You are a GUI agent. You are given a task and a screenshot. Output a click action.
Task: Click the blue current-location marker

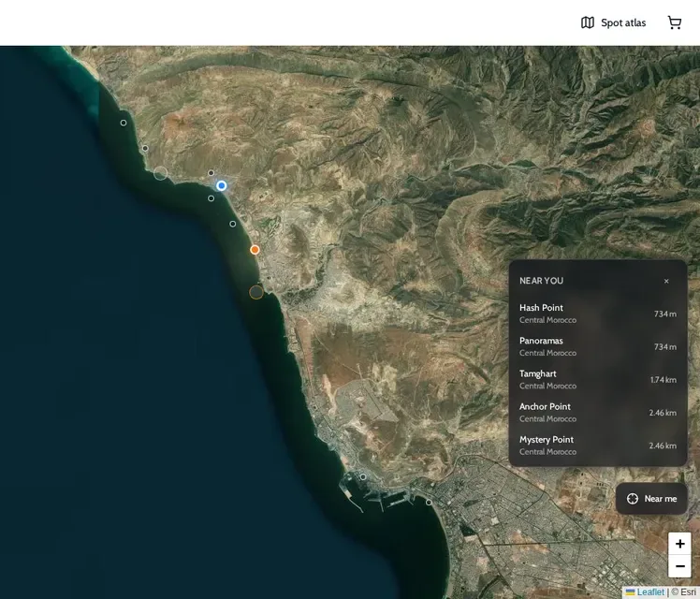[x=222, y=185]
